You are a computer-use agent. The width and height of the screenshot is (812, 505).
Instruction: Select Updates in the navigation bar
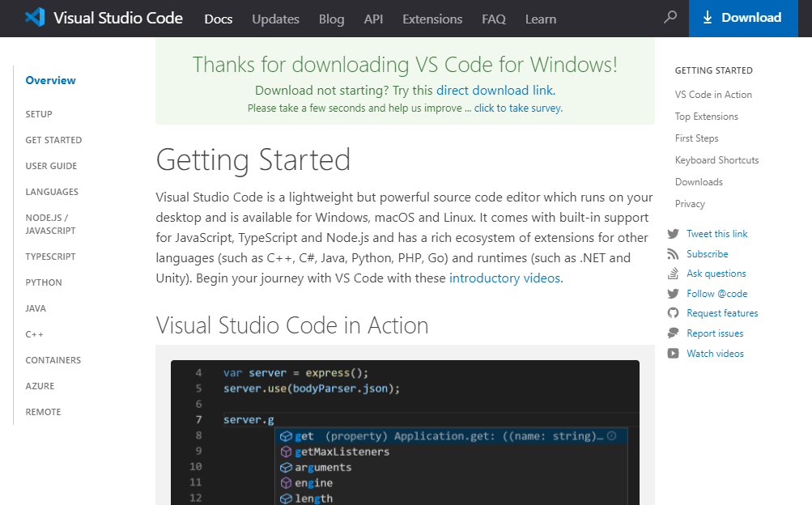point(275,19)
